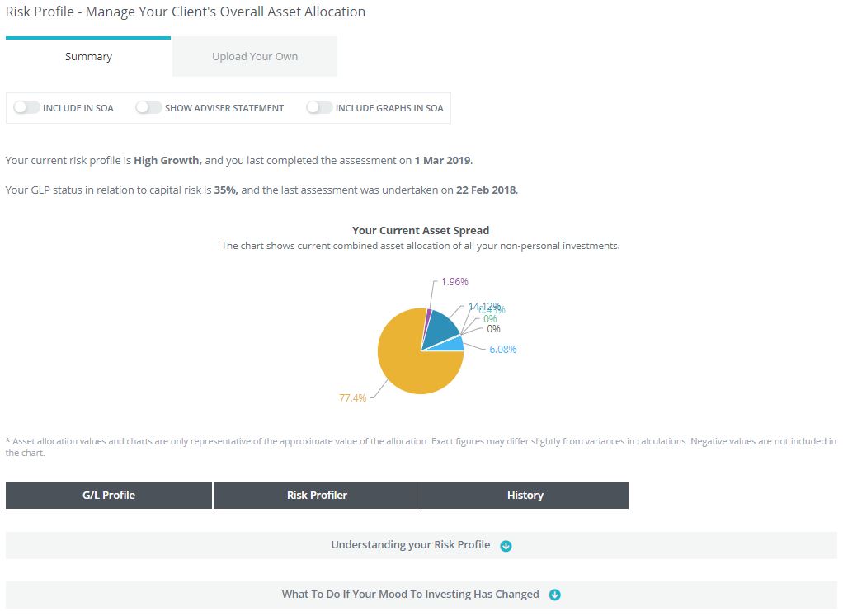Viewport: 843px width, 616px height.
Task: Select the light blue pie slice
Action: click(x=454, y=346)
